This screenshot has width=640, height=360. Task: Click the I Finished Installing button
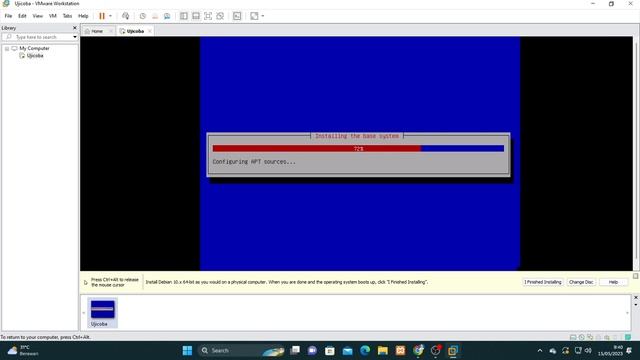543,282
